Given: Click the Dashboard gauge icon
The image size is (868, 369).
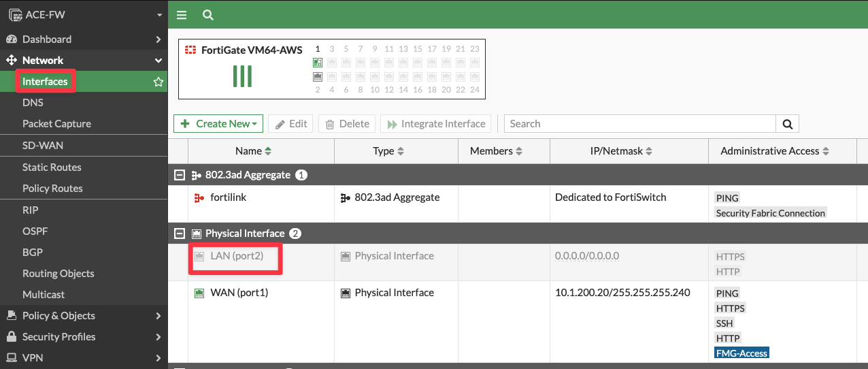Looking at the screenshot, I should pos(12,39).
